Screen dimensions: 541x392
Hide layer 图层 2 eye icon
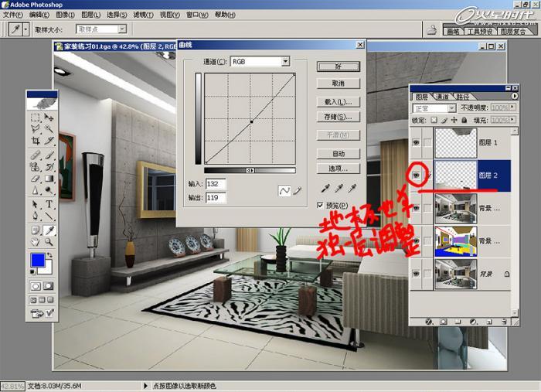(416, 176)
